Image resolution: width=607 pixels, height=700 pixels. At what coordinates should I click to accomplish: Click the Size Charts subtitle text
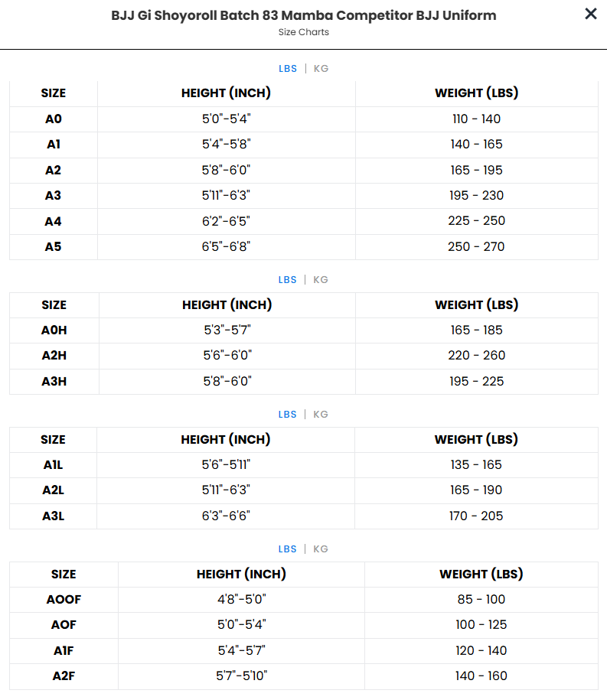click(x=304, y=32)
